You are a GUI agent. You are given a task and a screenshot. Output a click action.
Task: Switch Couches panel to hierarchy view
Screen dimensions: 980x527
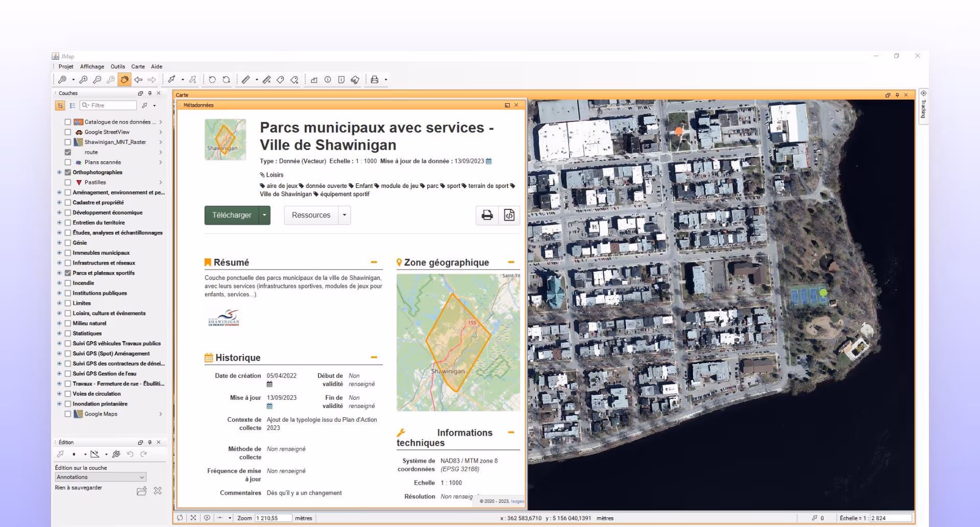tap(60, 106)
